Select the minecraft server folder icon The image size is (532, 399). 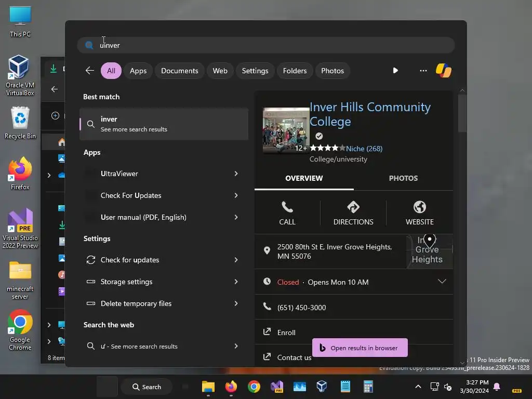click(20, 280)
